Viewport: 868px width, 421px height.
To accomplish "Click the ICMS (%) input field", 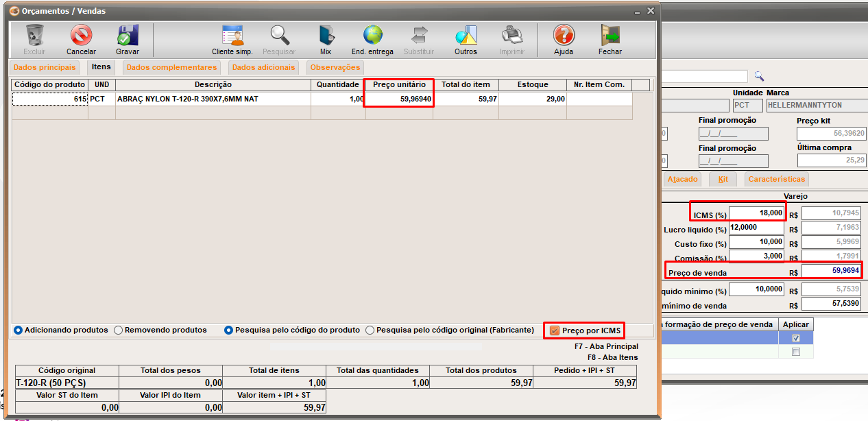I will (x=757, y=213).
